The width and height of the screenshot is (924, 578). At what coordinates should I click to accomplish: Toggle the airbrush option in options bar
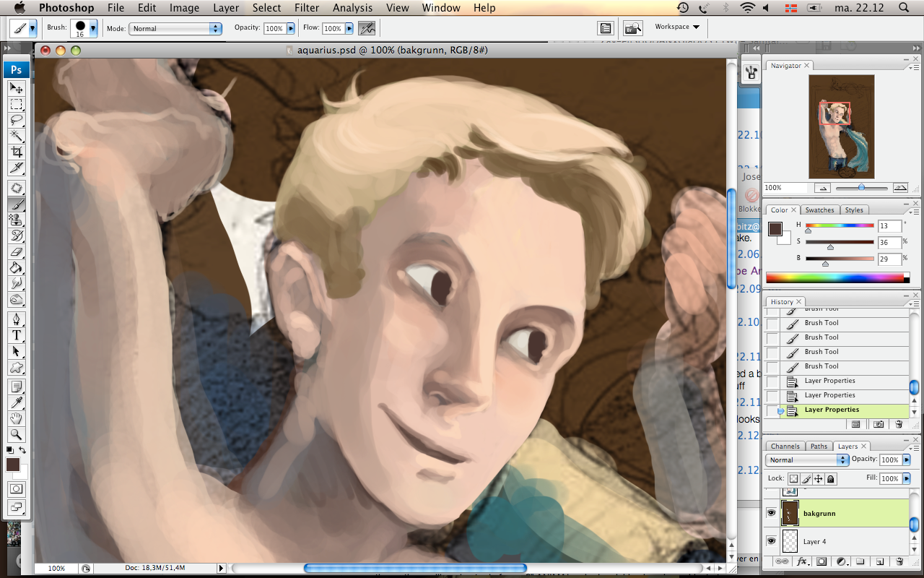pyautogui.click(x=367, y=29)
